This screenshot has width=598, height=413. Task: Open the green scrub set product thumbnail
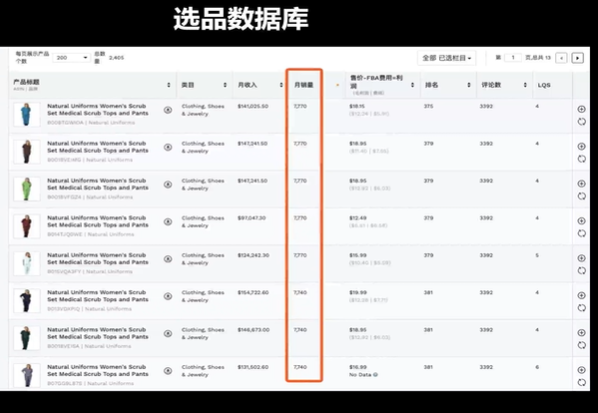pos(26,188)
